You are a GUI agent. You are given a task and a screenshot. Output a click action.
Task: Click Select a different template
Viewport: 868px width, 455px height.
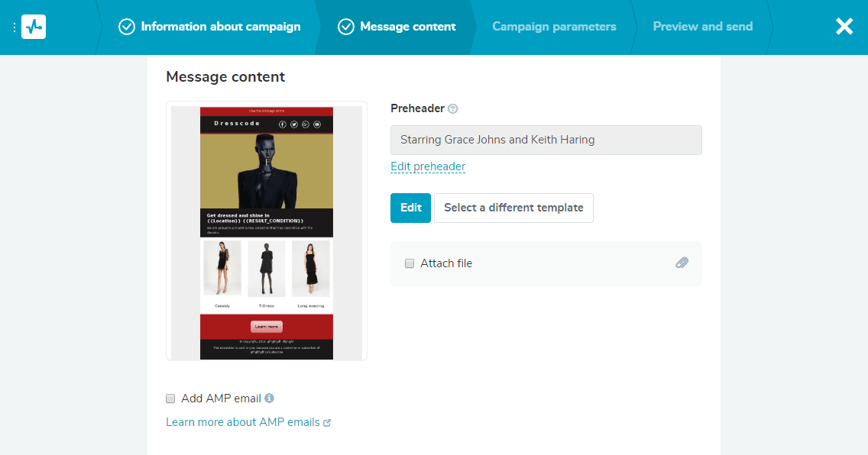[513, 208]
